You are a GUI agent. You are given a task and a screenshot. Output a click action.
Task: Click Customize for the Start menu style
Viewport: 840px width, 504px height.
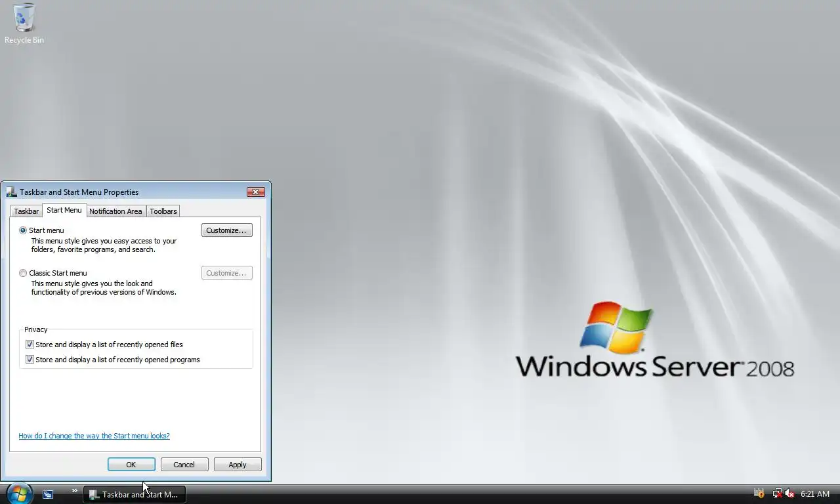pyautogui.click(x=226, y=230)
